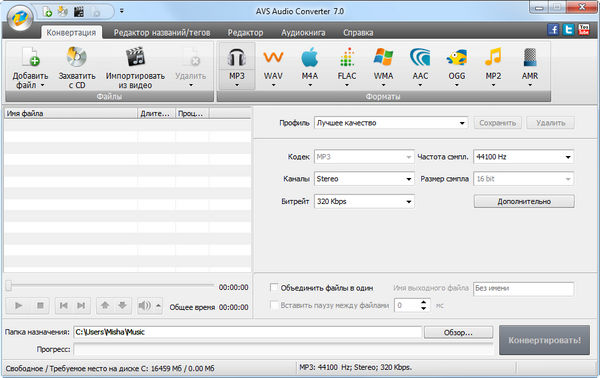The width and height of the screenshot is (600, 378).
Task: Click playback position slider handle
Action: tap(9, 285)
